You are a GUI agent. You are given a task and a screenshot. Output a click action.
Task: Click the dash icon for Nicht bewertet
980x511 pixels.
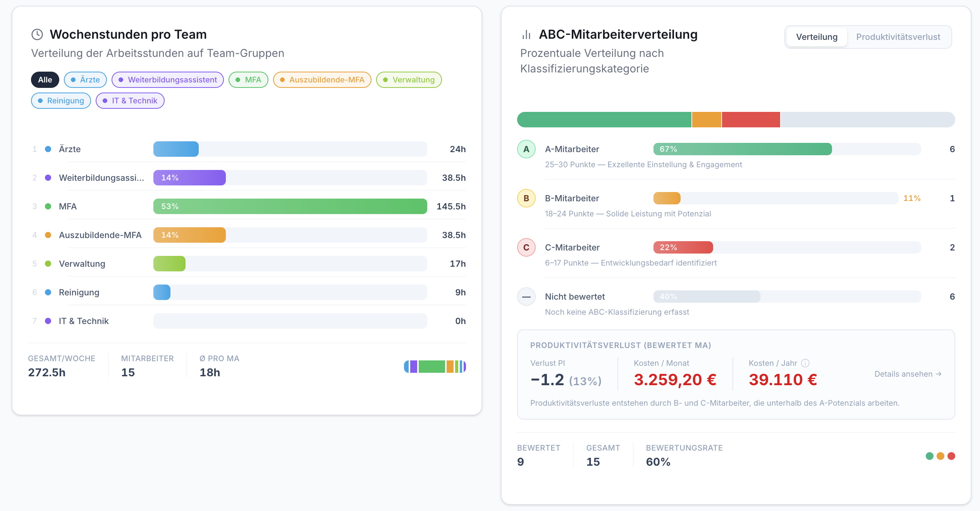coord(526,297)
